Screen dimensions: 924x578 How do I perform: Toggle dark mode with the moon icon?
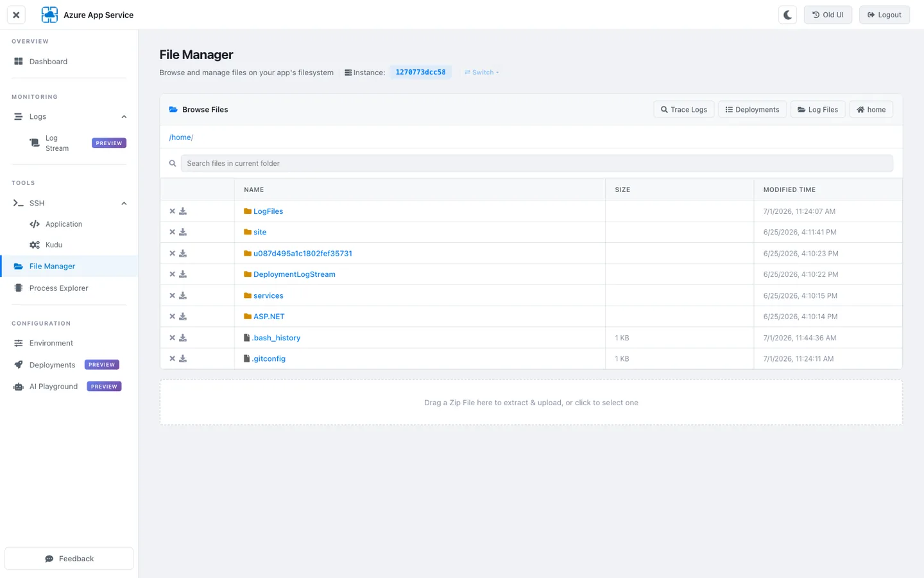[x=787, y=15]
